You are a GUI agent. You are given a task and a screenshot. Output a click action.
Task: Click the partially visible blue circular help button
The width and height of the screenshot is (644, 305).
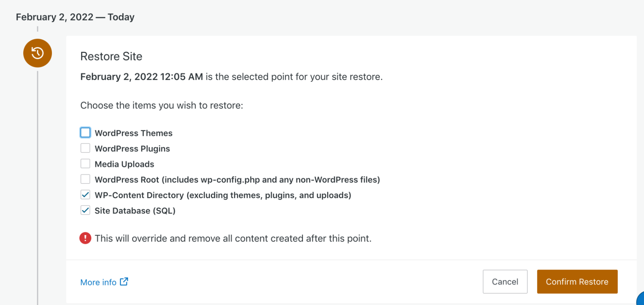pyautogui.click(x=641, y=300)
